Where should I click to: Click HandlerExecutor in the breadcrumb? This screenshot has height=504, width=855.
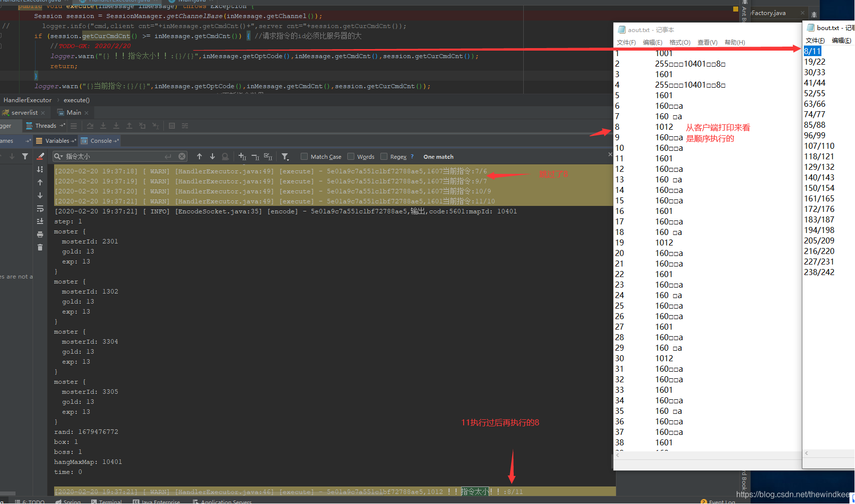[28, 100]
